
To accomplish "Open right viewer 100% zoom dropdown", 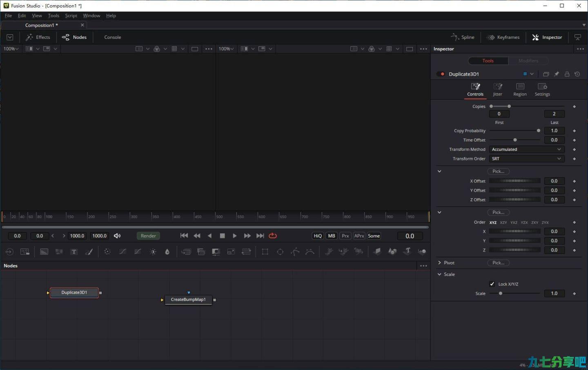I will click(226, 49).
